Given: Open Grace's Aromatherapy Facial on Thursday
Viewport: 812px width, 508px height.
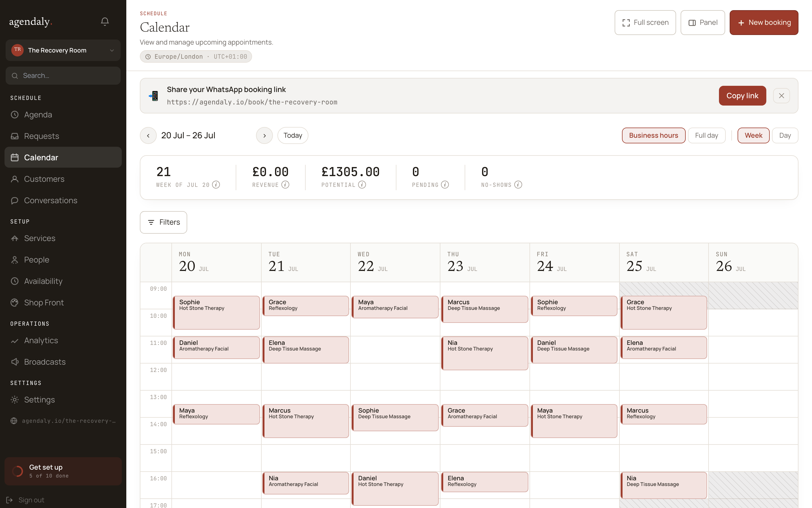Looking at the screenshot, I should [x=485, y=415].
